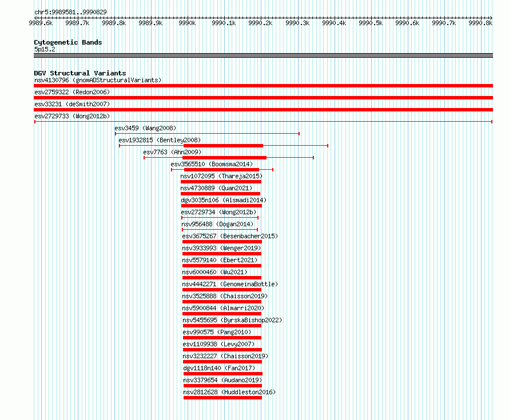
Task: Select nsv956488 (Dogan2014) label
Action: click(217, 224)
